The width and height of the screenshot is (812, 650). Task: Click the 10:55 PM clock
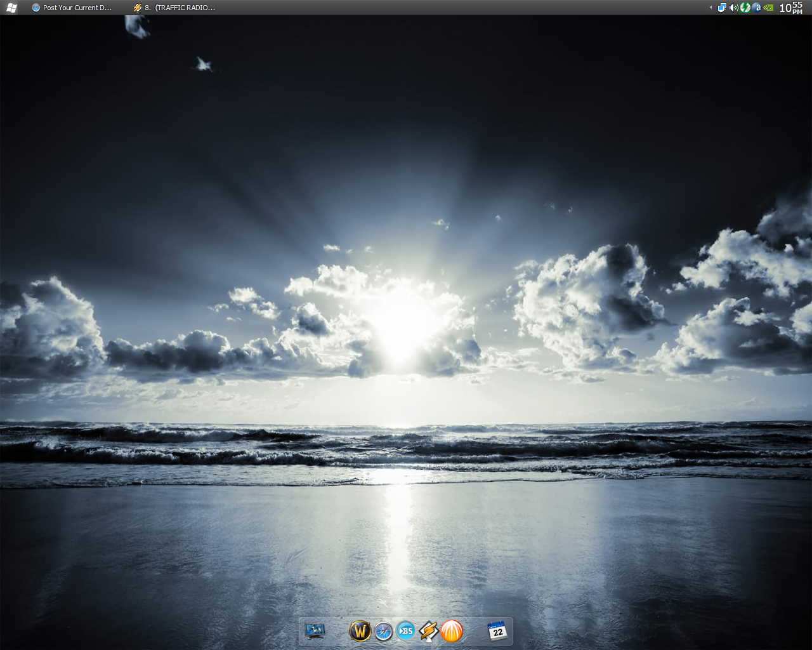[x=791, y=8]
